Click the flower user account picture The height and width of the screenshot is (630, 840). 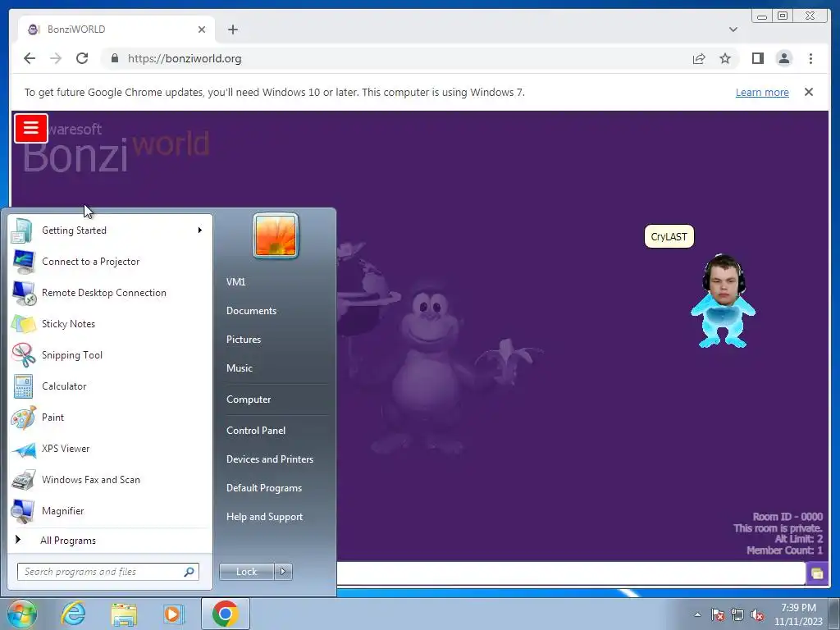pyautogui.click(x=276, y=235)
